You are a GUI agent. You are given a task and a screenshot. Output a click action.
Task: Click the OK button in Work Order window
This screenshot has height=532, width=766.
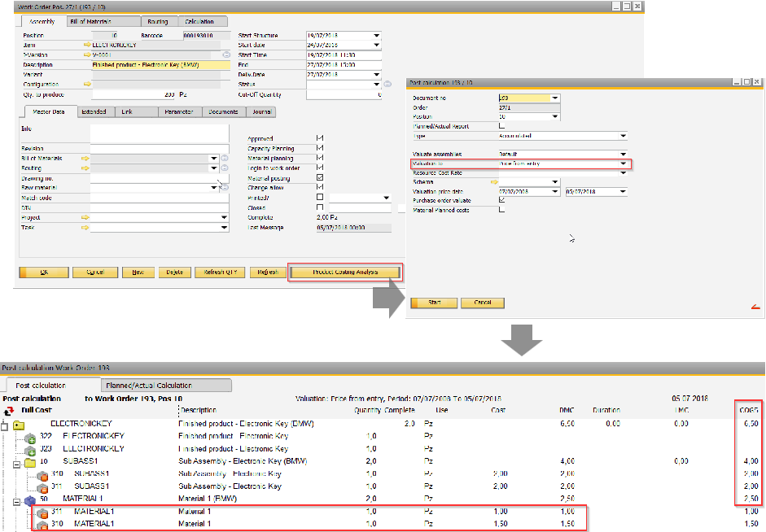[x=44, y=272]
